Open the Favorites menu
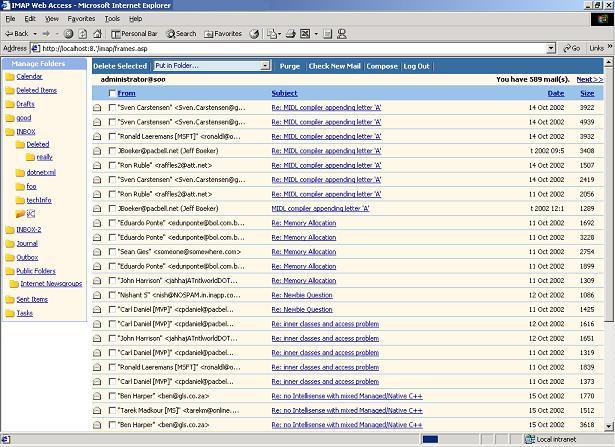This screenshot has height=447, width=615. tap(81, 19)
